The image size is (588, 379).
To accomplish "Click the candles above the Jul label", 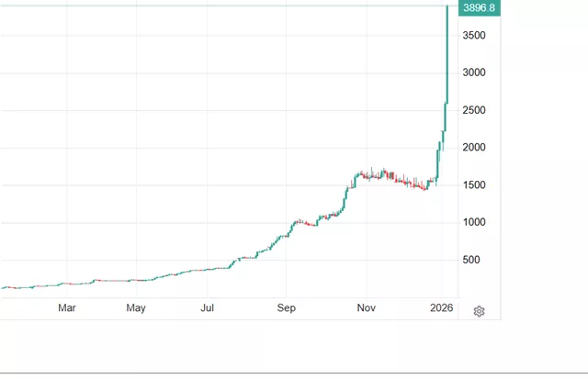I will 209,269.
